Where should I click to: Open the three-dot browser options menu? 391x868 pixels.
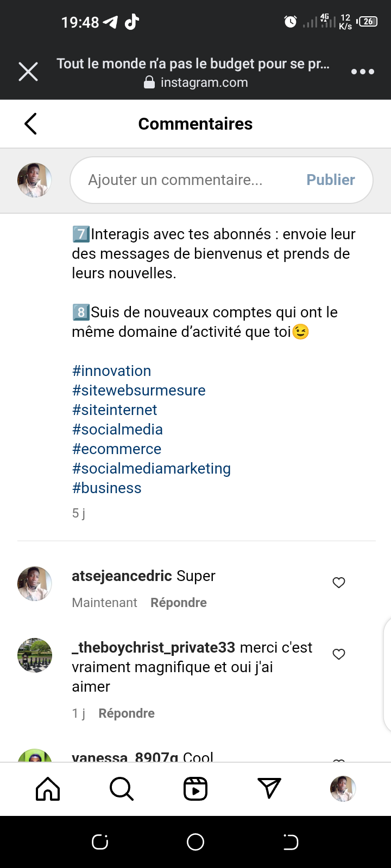362,72
